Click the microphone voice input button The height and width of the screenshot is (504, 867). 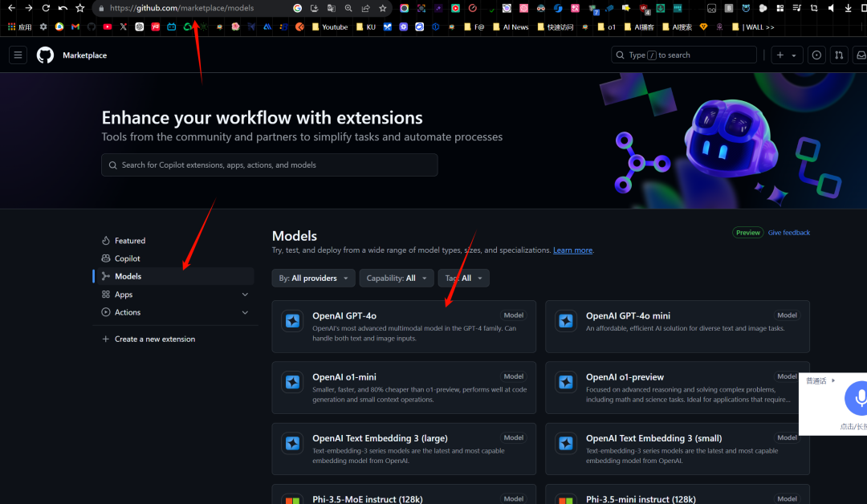tap(857, 398)
